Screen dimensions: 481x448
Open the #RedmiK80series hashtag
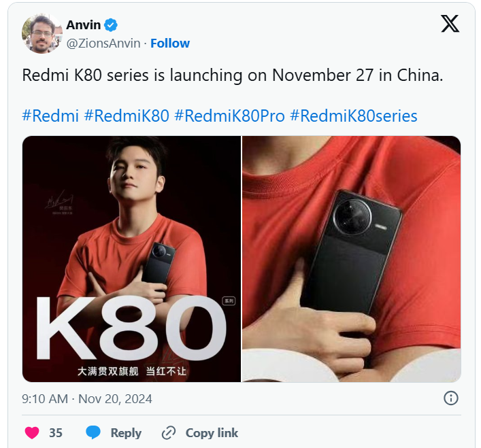353,116
